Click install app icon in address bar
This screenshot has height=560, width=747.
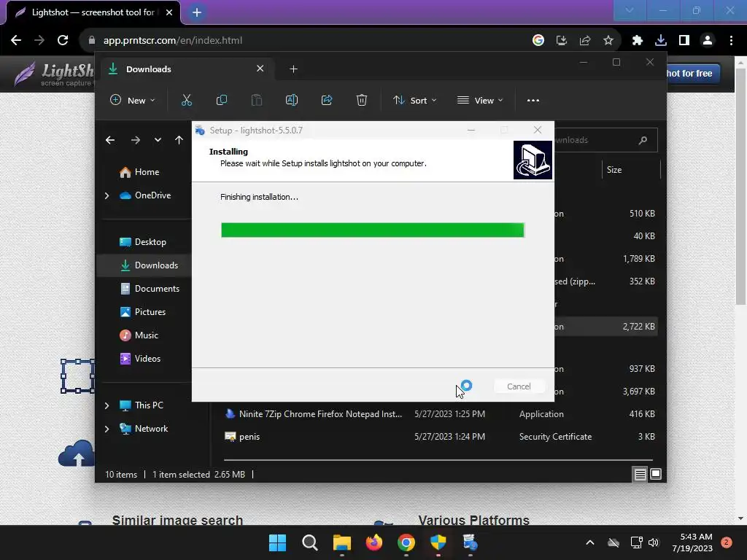click(x=562, y=41)
